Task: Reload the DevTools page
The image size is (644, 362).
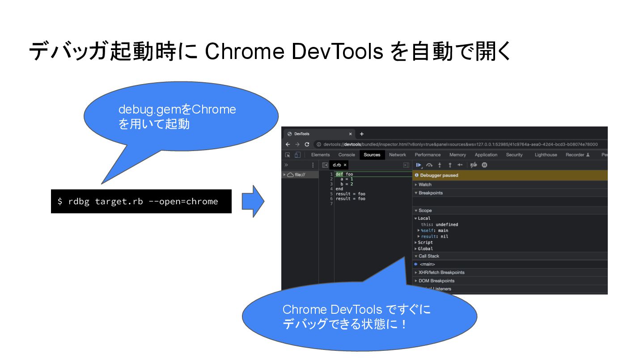Action: (x=307, y=144)
